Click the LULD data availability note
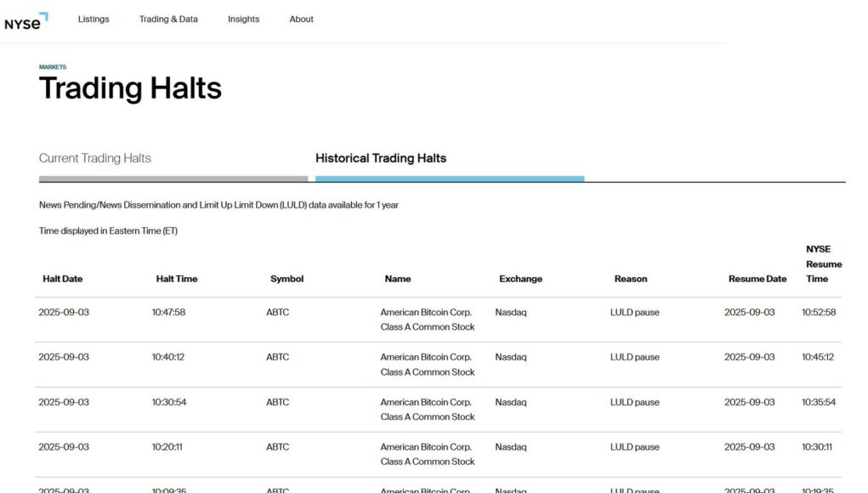This screenshot has height=493, width=868. click(218, 205)
